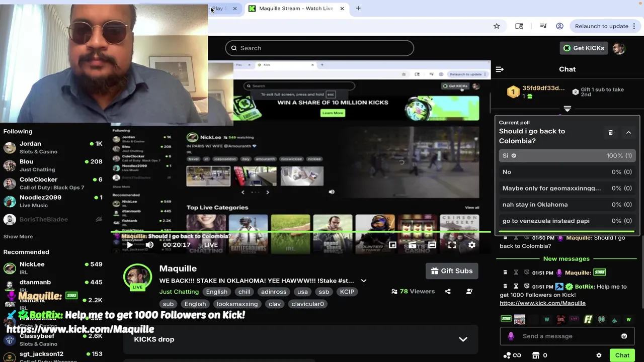This screenshot has width=644, height=362.
Task: Toggle theater mode in the player
Action: point(432,245)
